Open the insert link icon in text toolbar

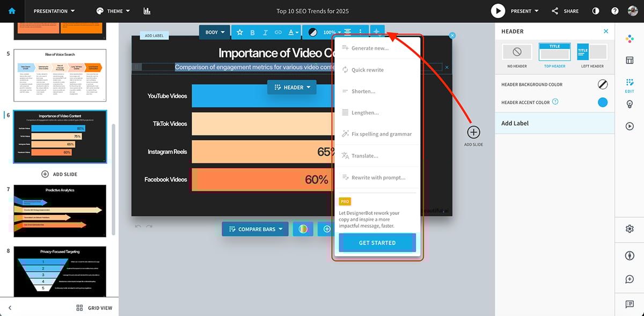(x=279, y=32)
